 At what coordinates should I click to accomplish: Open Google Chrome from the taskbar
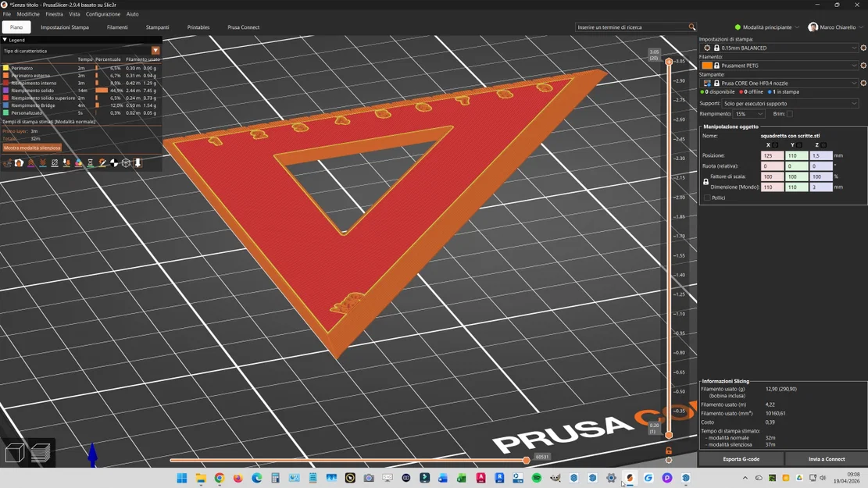tap(220, 478)
